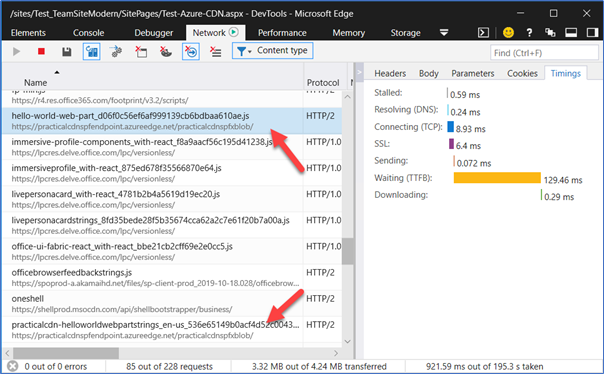This screenshot has height=374, width=604.
Task: Click the vertical scrollbar down arrow
Action: (x=347, y=341)
